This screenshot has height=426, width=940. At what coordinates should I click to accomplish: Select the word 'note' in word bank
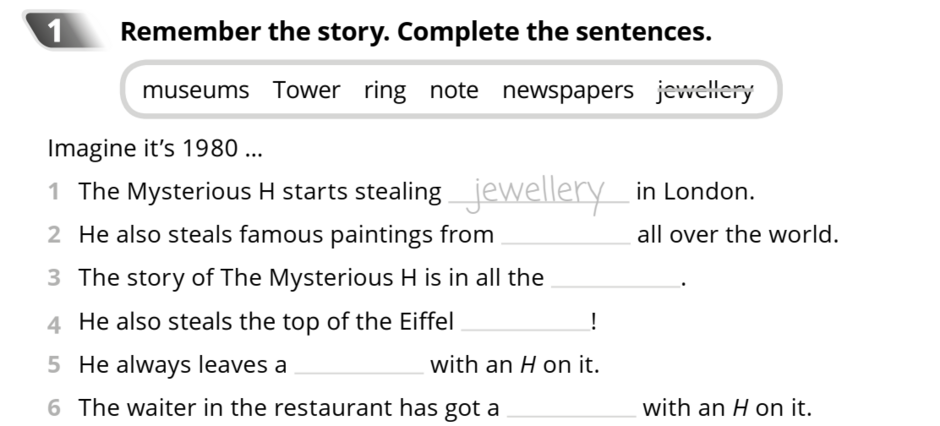click(454, 90)
